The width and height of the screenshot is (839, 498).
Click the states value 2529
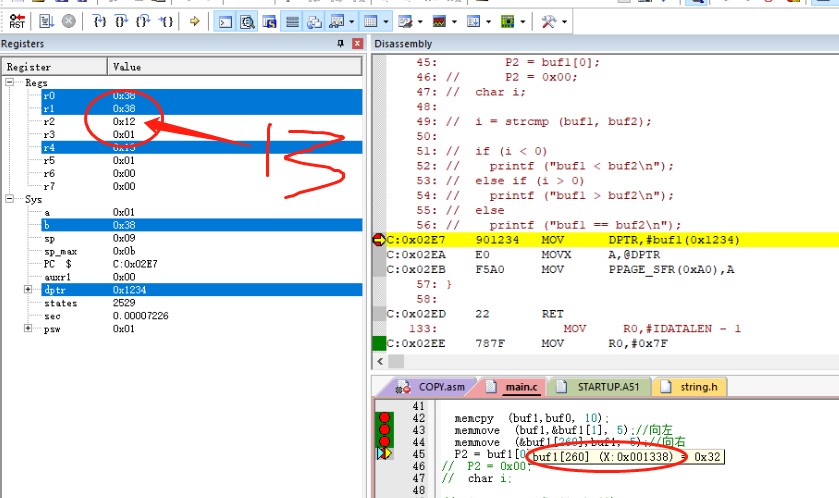(124, 303)
